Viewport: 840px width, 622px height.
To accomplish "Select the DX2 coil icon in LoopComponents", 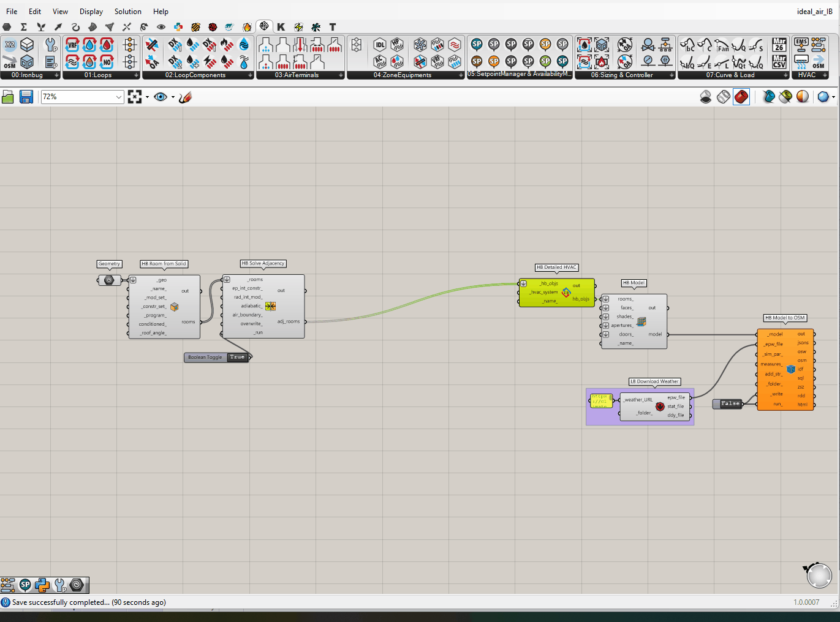I will [175, 62].
